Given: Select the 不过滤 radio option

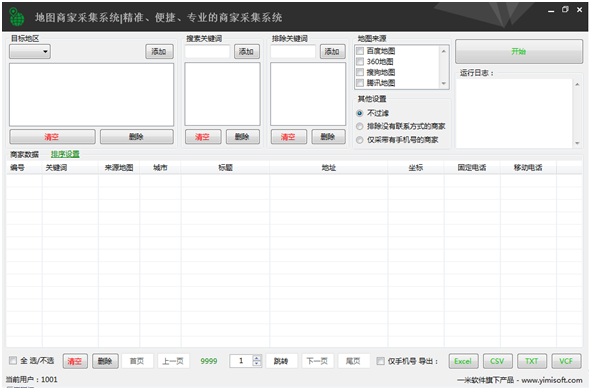Looking at the screenshot, I should pos(360,113).
